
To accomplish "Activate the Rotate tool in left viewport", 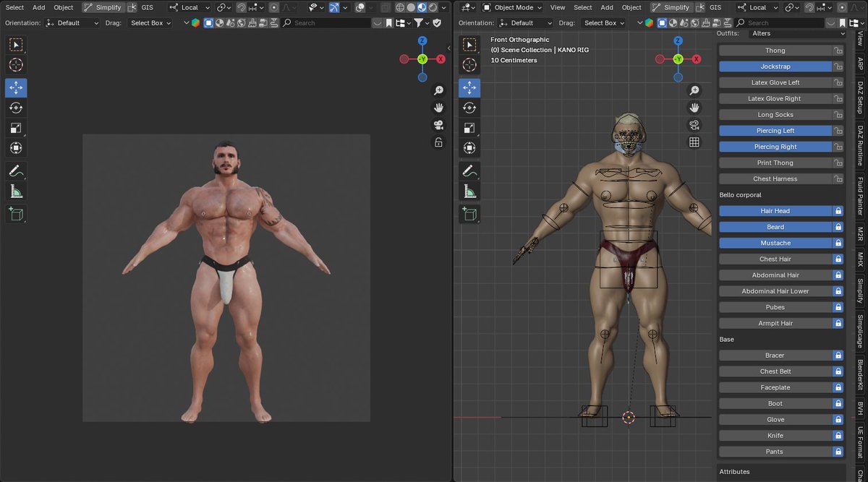I will coord(16,108).
